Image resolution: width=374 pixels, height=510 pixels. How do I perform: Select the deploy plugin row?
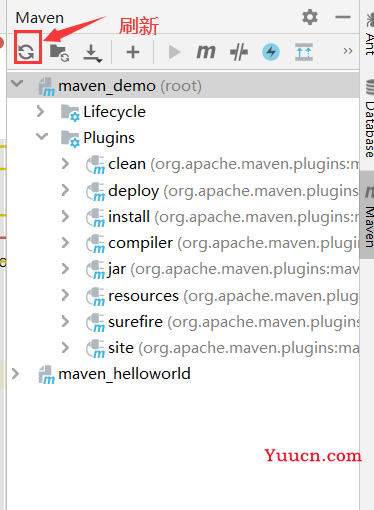[x=183, y=190]
